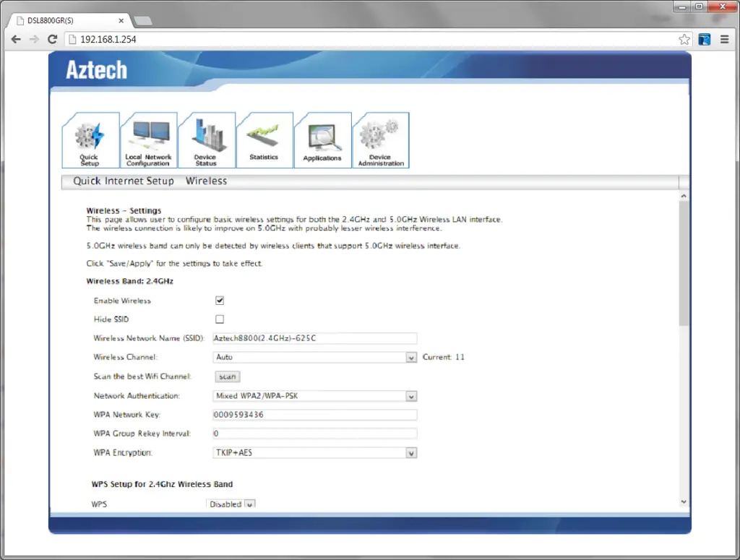Click the 'Current: 11' channel text
Viewport: 740px width, 560px height.
(x=444, y=357)
